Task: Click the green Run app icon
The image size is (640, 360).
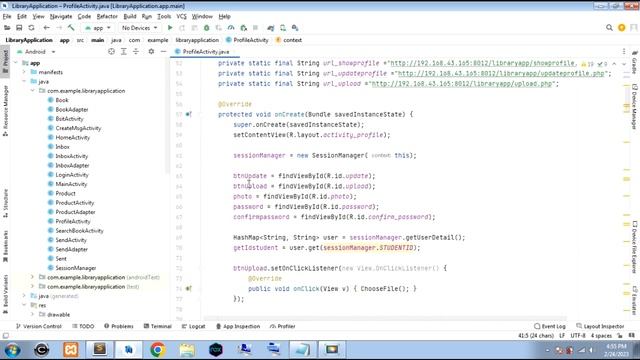Action: point(170,28)
